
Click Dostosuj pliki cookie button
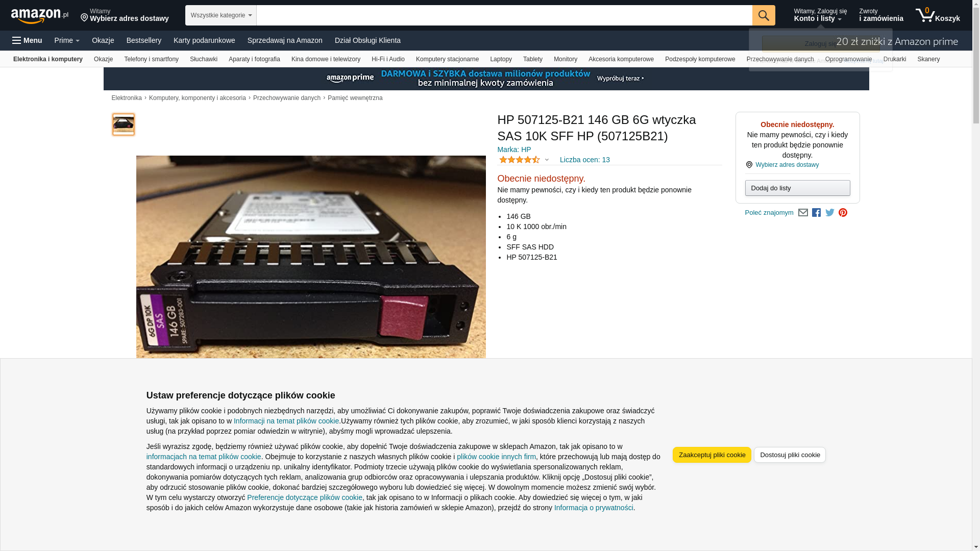tap(790, 455)
